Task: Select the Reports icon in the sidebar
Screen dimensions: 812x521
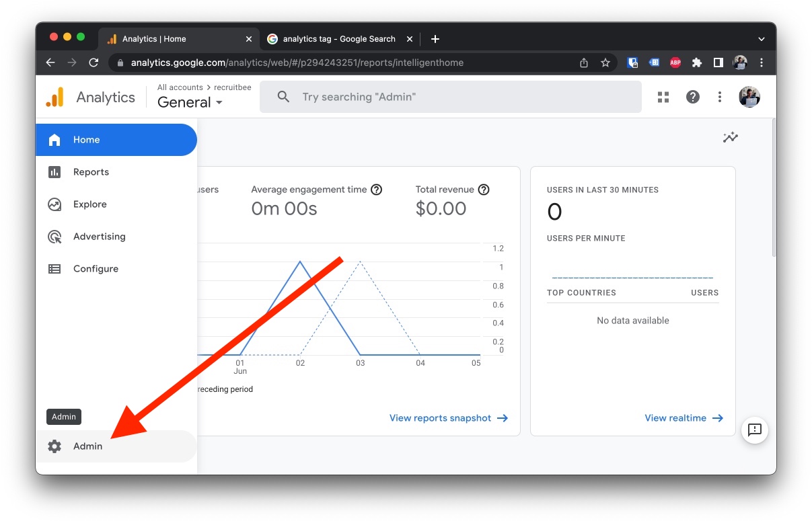Action: [x=54, y=172]
